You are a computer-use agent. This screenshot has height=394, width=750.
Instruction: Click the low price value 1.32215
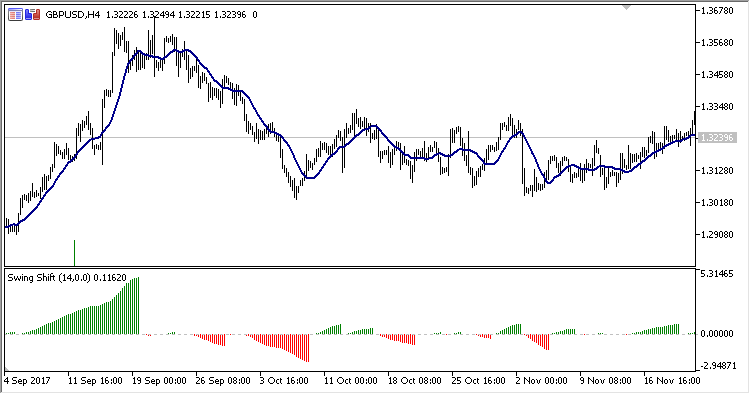click(194, 15)
